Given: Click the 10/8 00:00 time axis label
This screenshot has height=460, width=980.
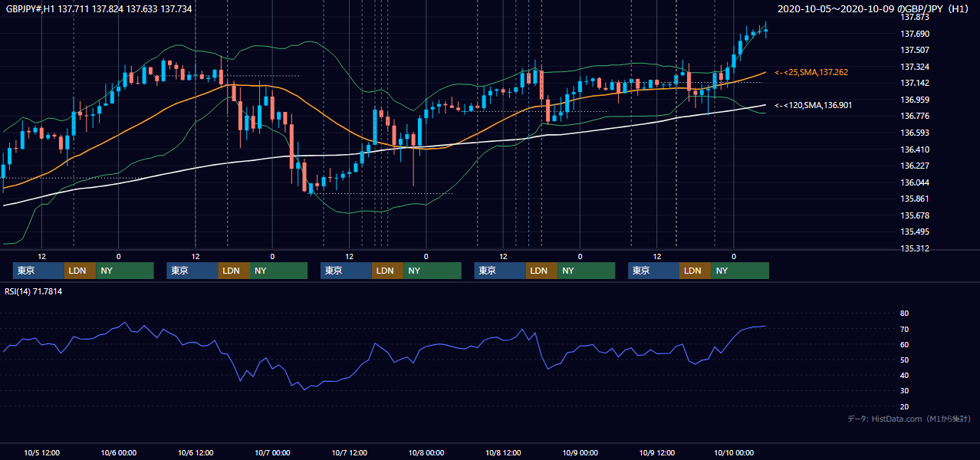Looking at the screenshot, I should click(426, 452).
